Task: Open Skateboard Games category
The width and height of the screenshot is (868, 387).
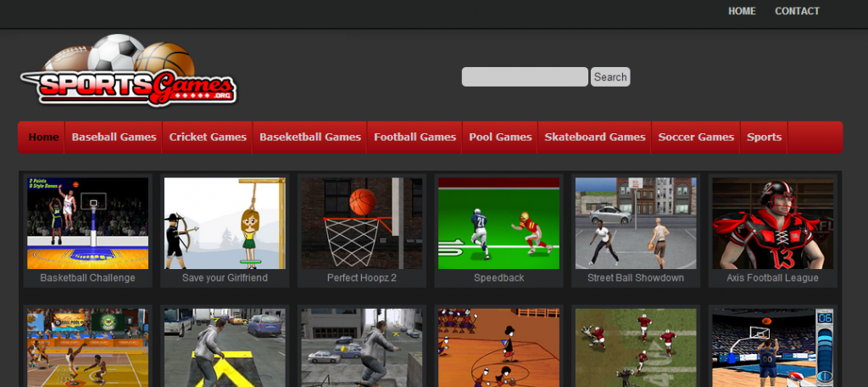Action: point(595,137)
